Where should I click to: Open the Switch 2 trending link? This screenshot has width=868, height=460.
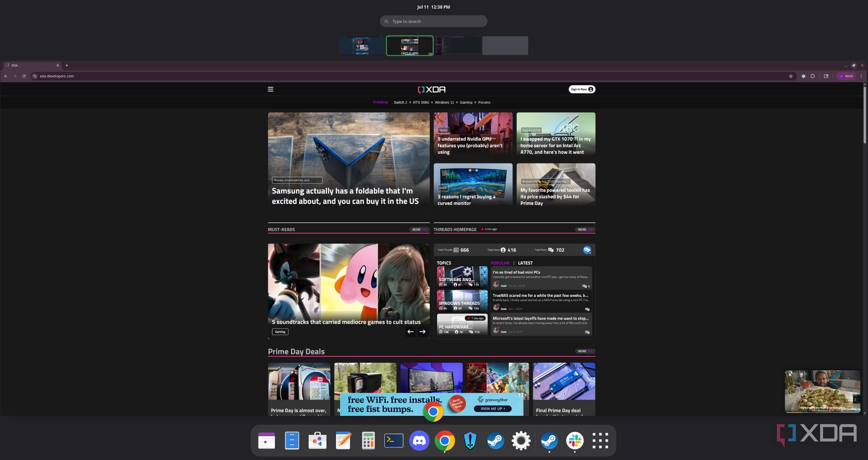pos(400,102)
